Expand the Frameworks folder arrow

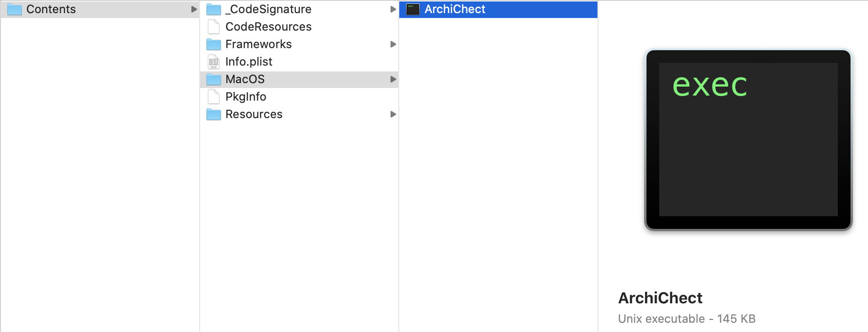pyautogui.click(x=393, y=44)
